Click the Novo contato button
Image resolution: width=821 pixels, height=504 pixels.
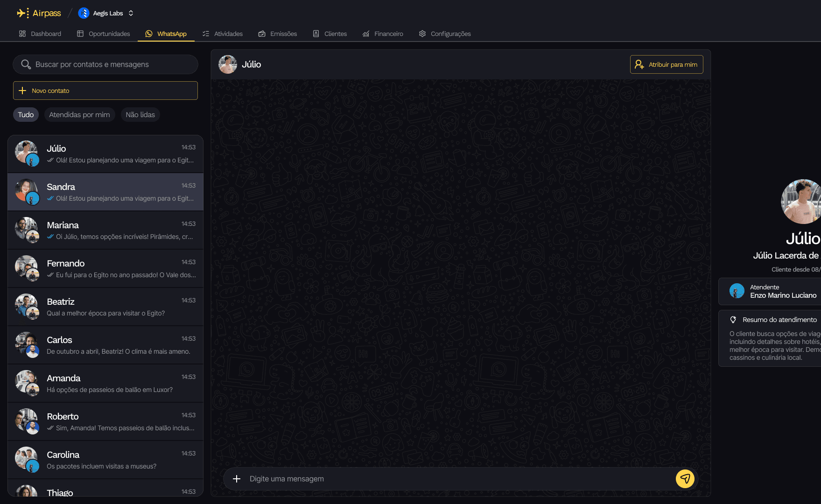(105, 91)
